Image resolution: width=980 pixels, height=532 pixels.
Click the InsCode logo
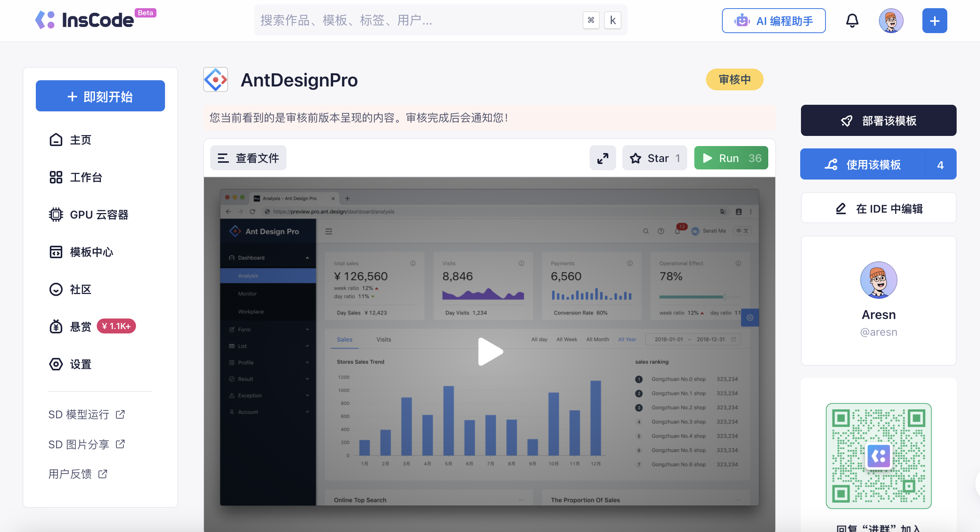point(95,19)
